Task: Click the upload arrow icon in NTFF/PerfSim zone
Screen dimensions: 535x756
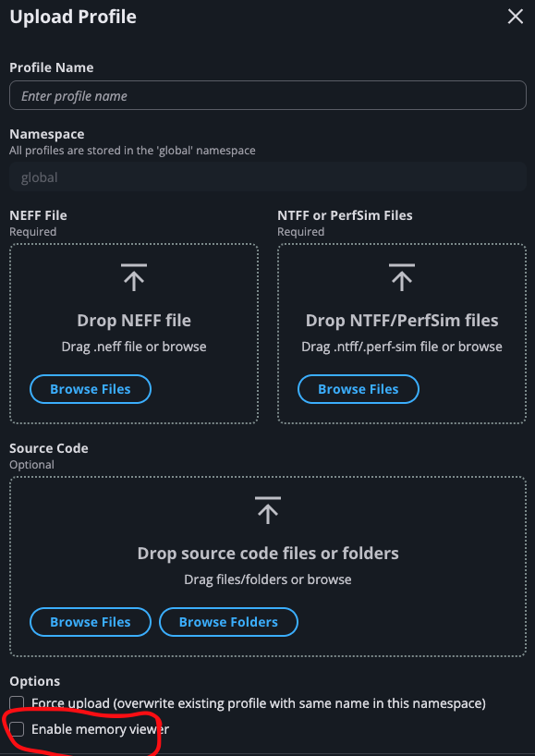Action: tap(402, 277)
